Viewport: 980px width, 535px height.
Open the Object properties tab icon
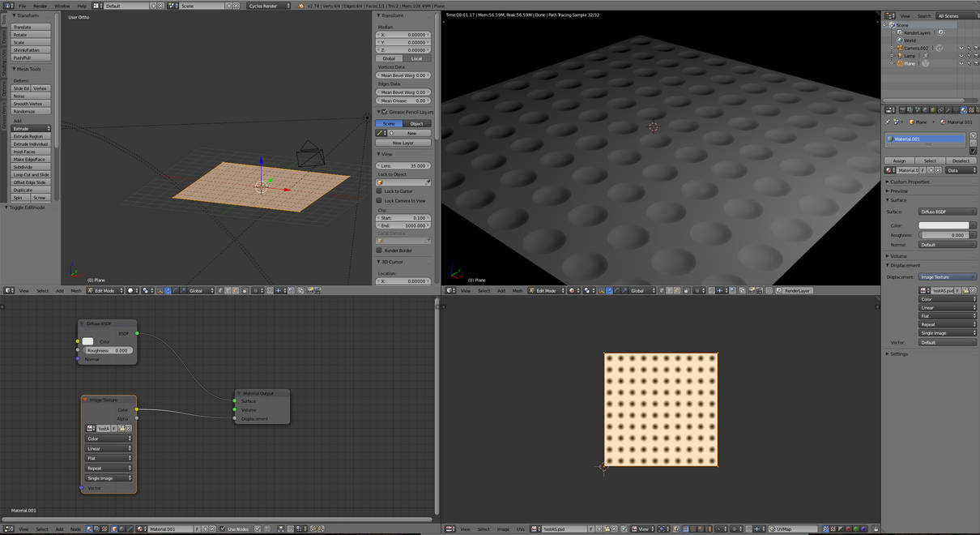tap(933, 110)
